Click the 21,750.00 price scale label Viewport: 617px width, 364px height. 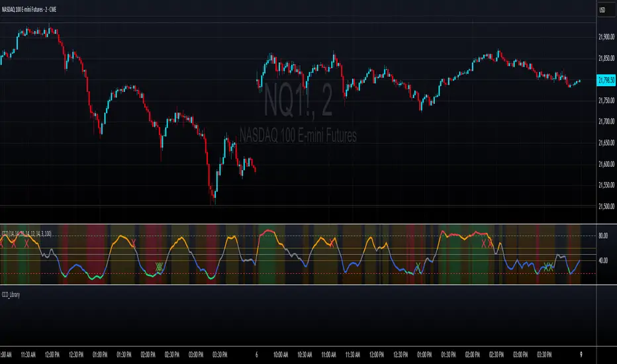click(606, 101)
